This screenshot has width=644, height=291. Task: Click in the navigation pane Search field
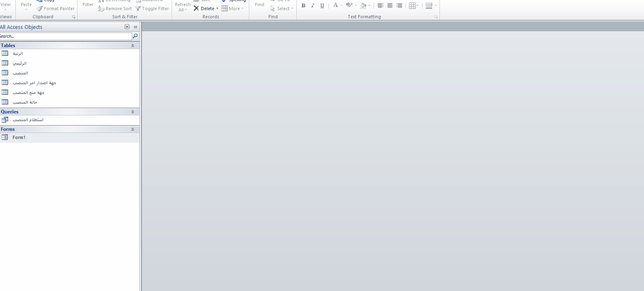(65, 36)
